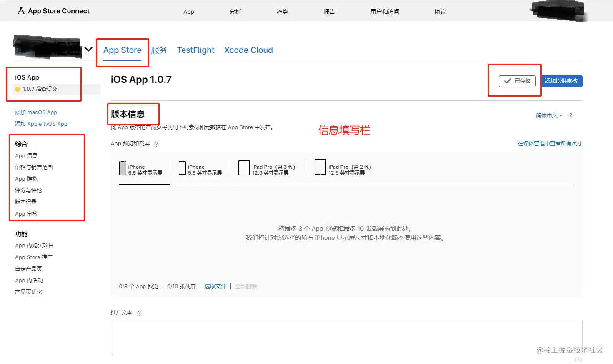Open App 内活动 in sidebar

coord(29,281)
